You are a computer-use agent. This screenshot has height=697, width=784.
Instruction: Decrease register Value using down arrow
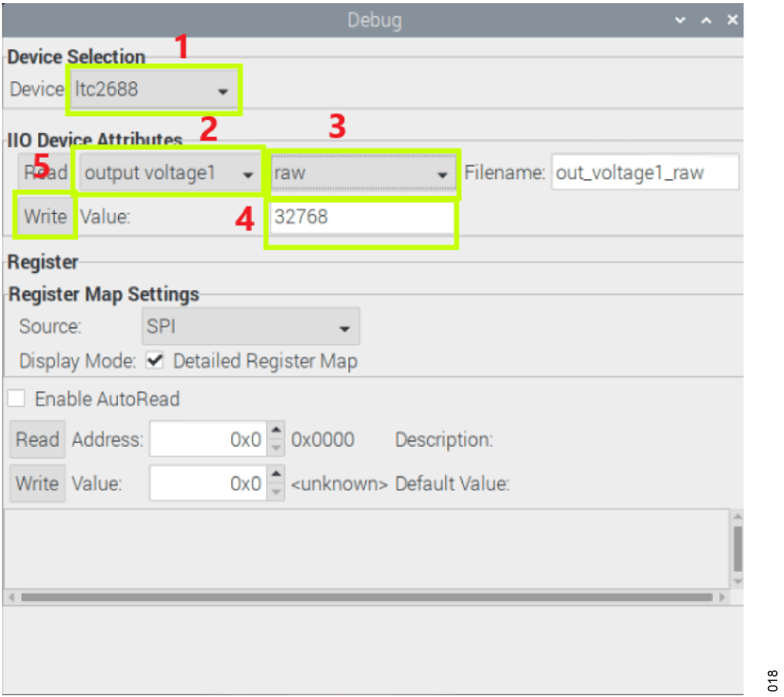tap(276, 492)
